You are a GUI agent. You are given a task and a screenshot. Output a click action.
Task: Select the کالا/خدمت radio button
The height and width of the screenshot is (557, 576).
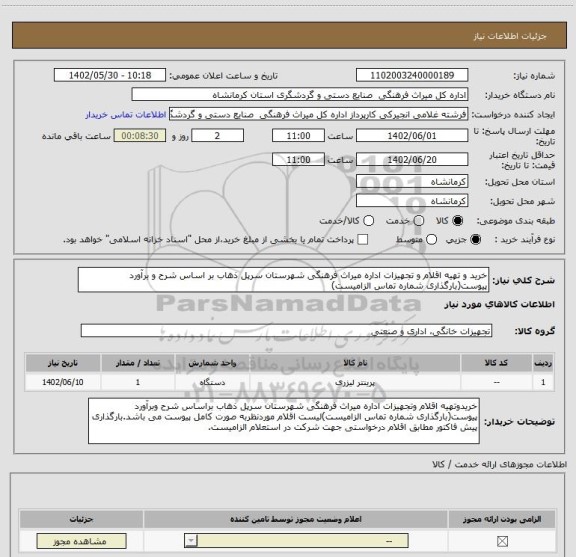click(368, 221)
